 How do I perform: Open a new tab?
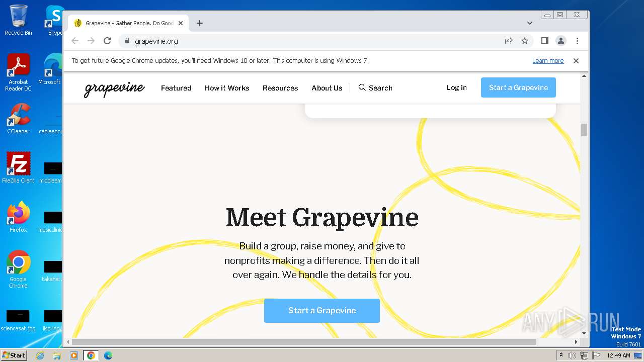click(x=200, y=23)
